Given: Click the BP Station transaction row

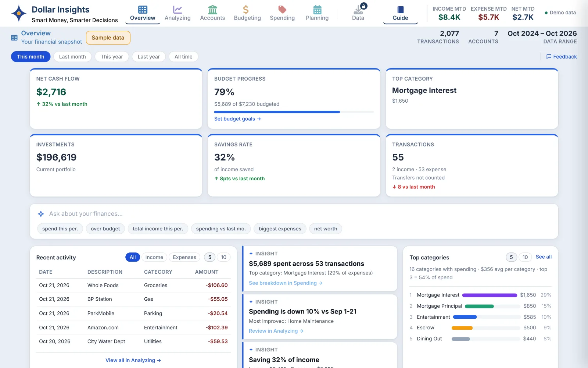Looking at the screenshot, I should click(133, 300).
